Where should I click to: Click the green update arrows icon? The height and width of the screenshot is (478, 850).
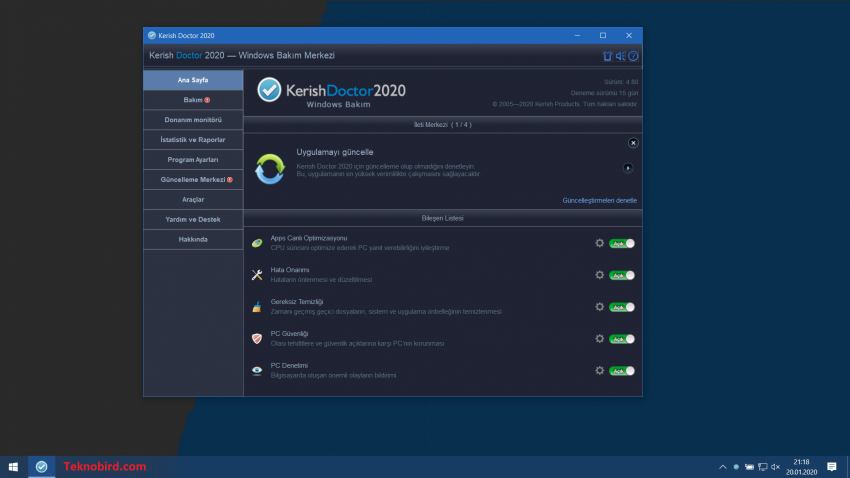point(270,169)
